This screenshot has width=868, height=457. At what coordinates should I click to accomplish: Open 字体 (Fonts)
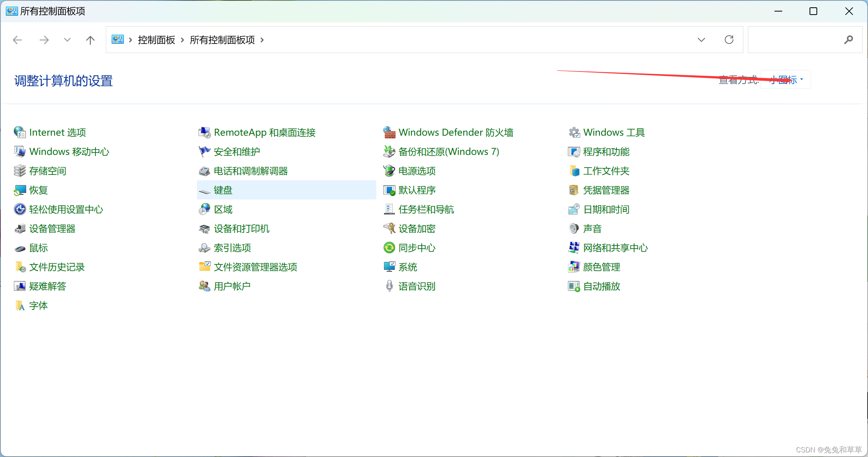coord(38,305)
